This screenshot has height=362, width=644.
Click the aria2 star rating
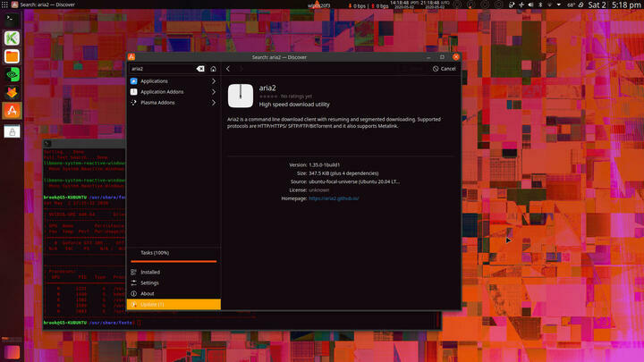coord(268,97)
